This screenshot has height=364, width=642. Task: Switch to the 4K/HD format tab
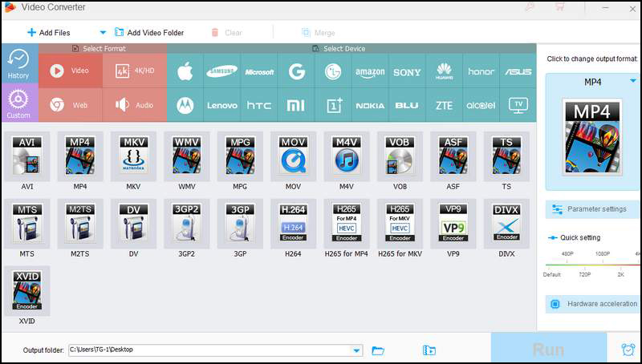coord(135,71)
